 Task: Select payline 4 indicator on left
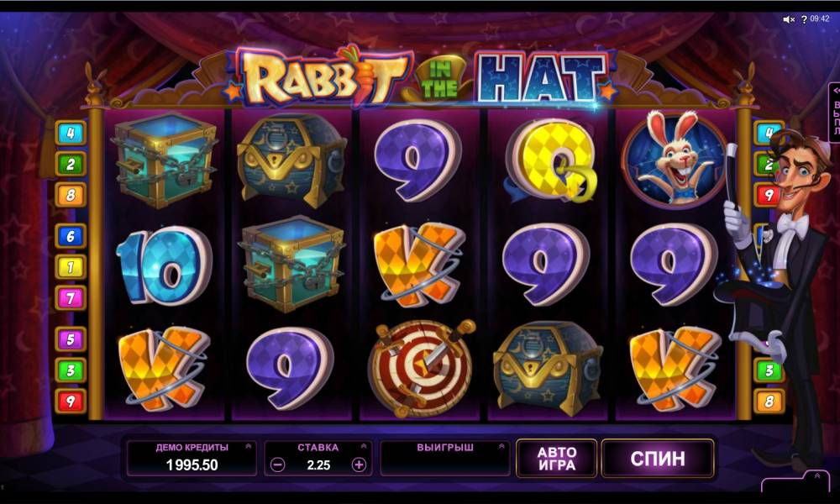71,133
